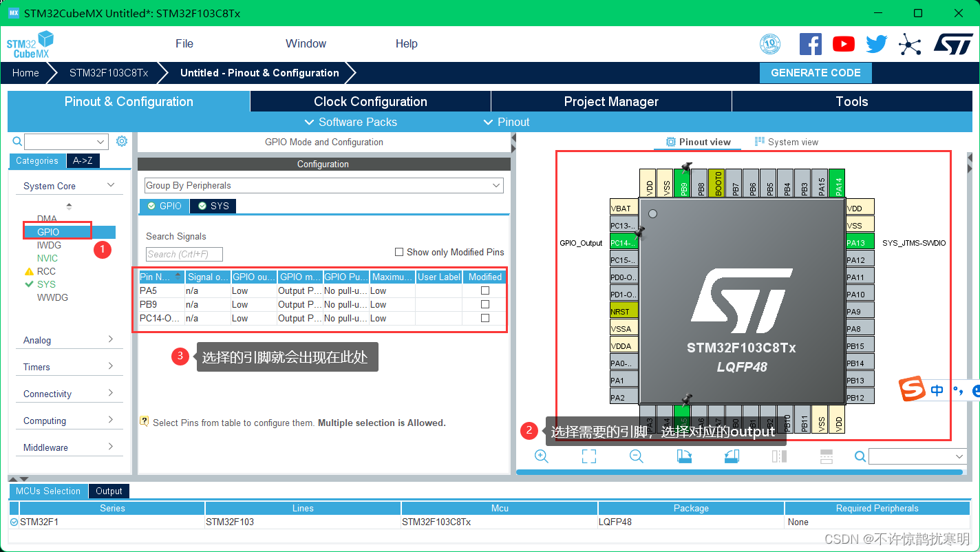Switch to Clock Configuration tab
The width and height of the screenshot is (980, 552).
tap(371, 102)
